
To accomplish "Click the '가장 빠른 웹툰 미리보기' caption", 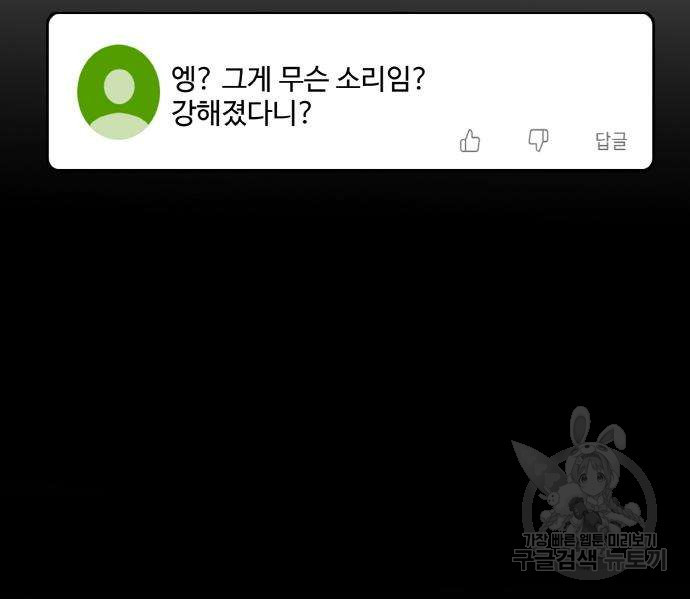I will click(589, 540).
